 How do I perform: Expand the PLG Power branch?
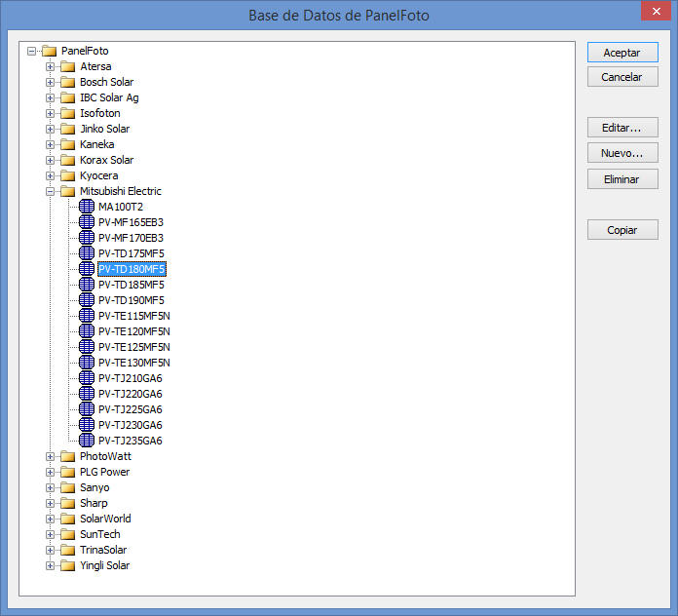[50, 472]
